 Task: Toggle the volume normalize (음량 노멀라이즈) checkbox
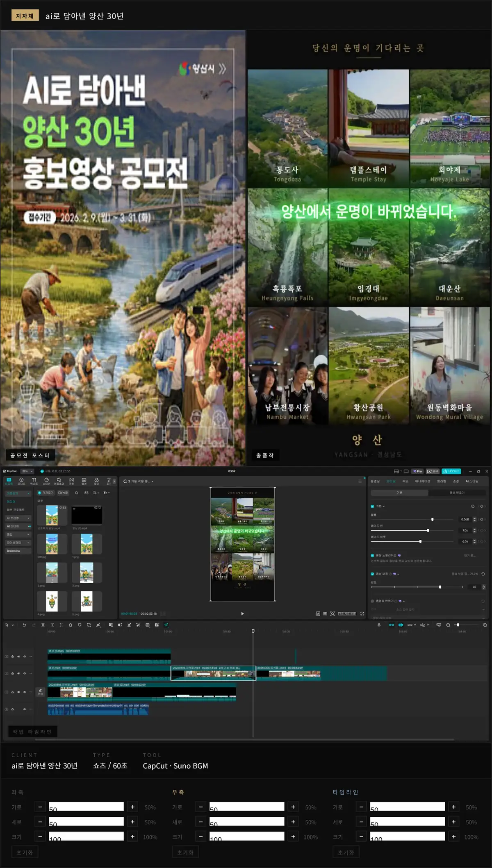coord(372,555)
